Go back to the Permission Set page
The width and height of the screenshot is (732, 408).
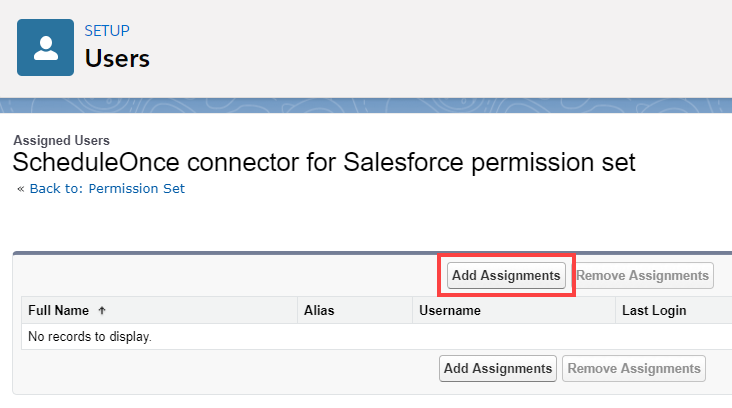coord(107,188)
